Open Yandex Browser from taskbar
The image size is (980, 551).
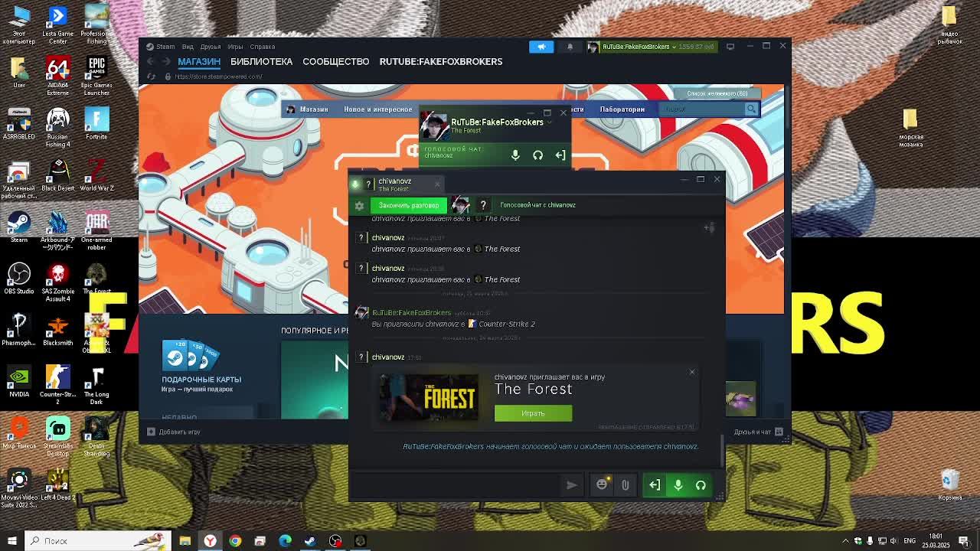210,541
